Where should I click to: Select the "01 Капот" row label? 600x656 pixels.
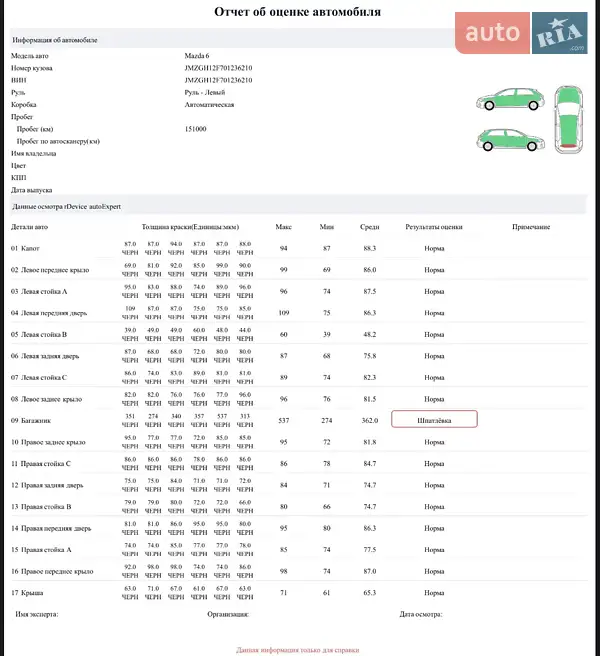pyautogui.click(x=27, y=248)
